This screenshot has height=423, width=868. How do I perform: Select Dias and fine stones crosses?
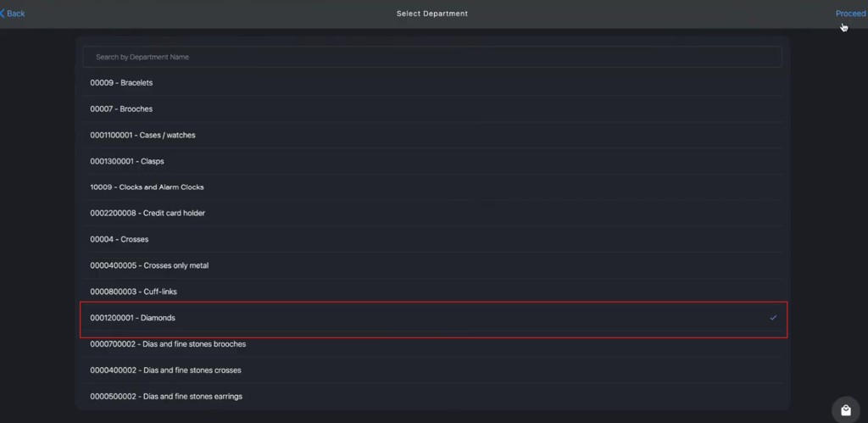431,370
